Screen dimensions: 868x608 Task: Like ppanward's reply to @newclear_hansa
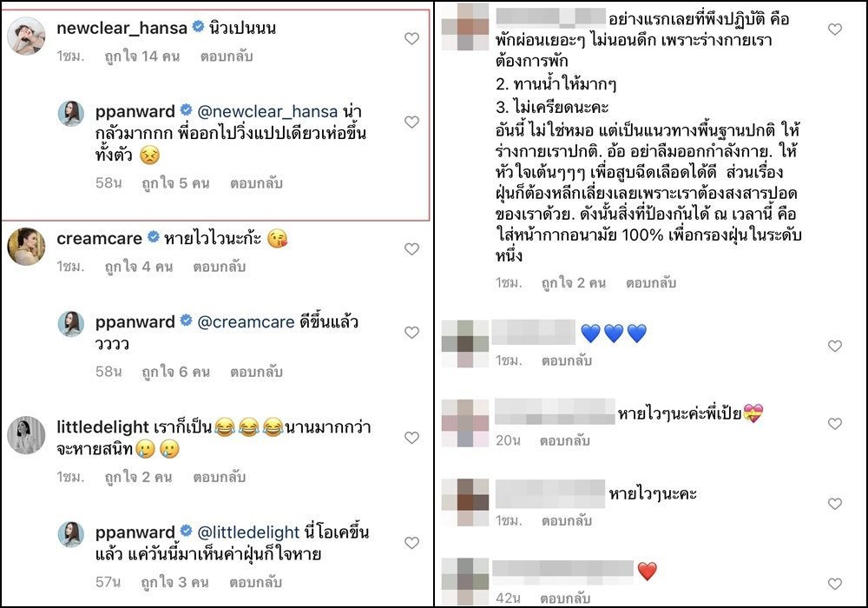(x=411, y=122)
